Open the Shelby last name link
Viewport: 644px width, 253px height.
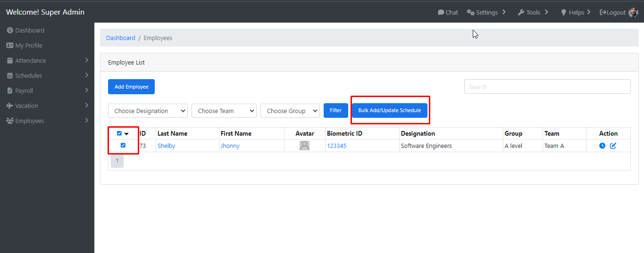click(167, 146)
